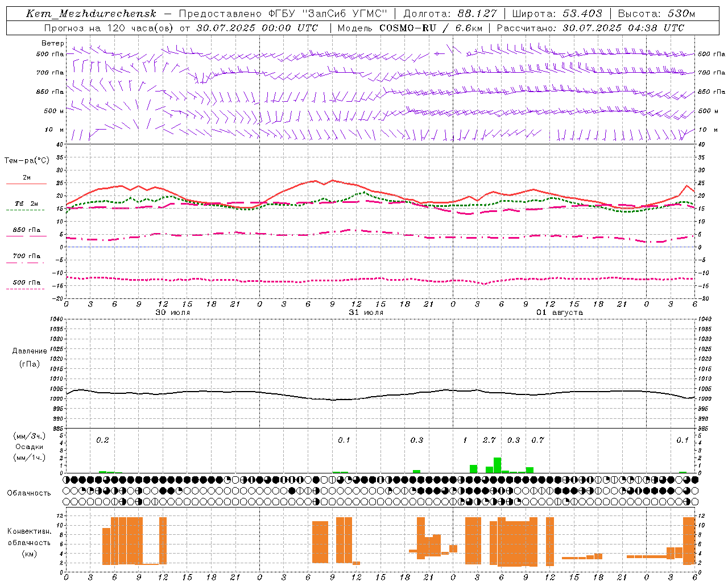Click the (мм/3ч.) precipitation unit label
The image size is (728, 582).
coord(30,436)
